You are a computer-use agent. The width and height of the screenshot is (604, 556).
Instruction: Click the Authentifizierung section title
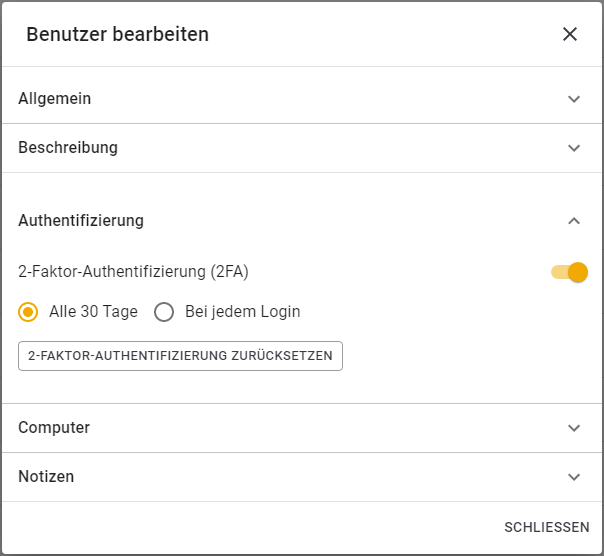tap(81, 221)
